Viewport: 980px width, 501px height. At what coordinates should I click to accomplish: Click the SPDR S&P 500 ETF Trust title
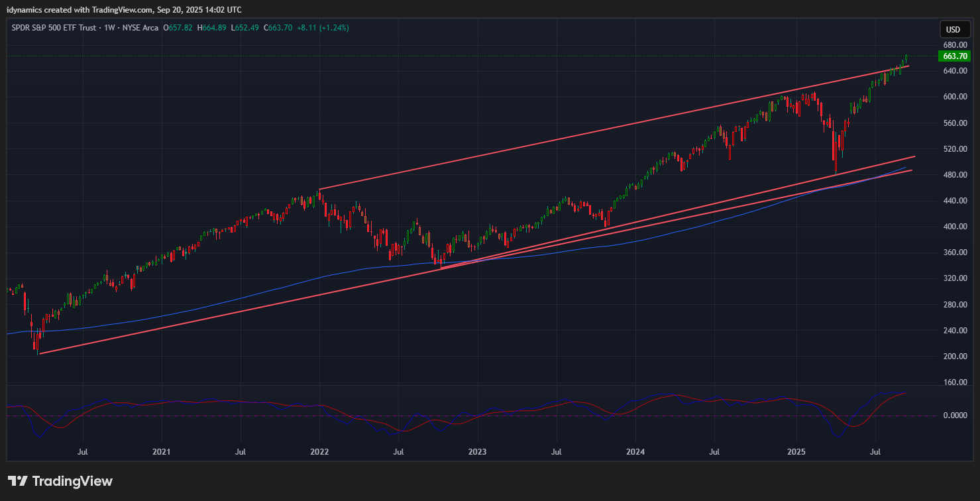click(54, 28)
